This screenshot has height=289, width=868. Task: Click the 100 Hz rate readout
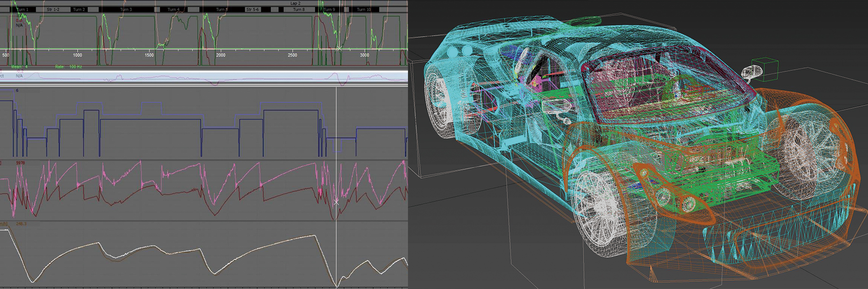pyautogui.click(x=76, y=66)
